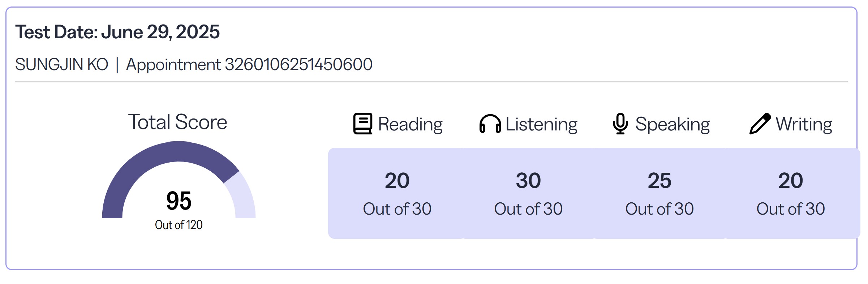Select the Listening section label
The image size is (868, 284).
click(x=541, y=124)
